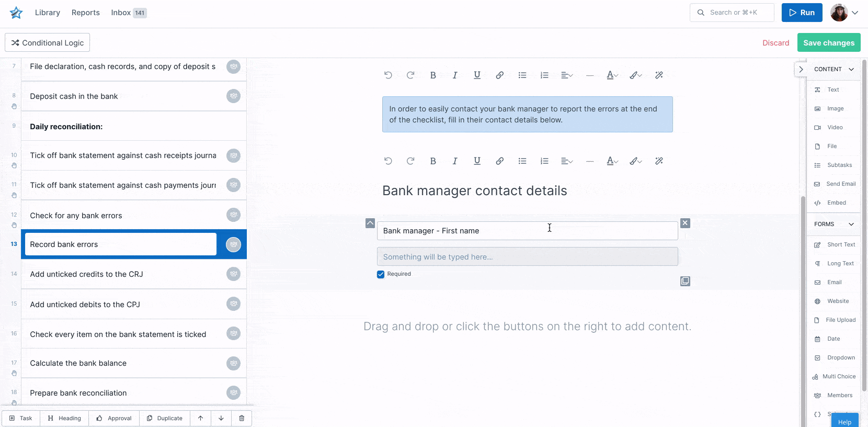The width and height of the screenshot is (868, 427).
Task: Add numbered list in first text toolbar
Action: point(544,75)
